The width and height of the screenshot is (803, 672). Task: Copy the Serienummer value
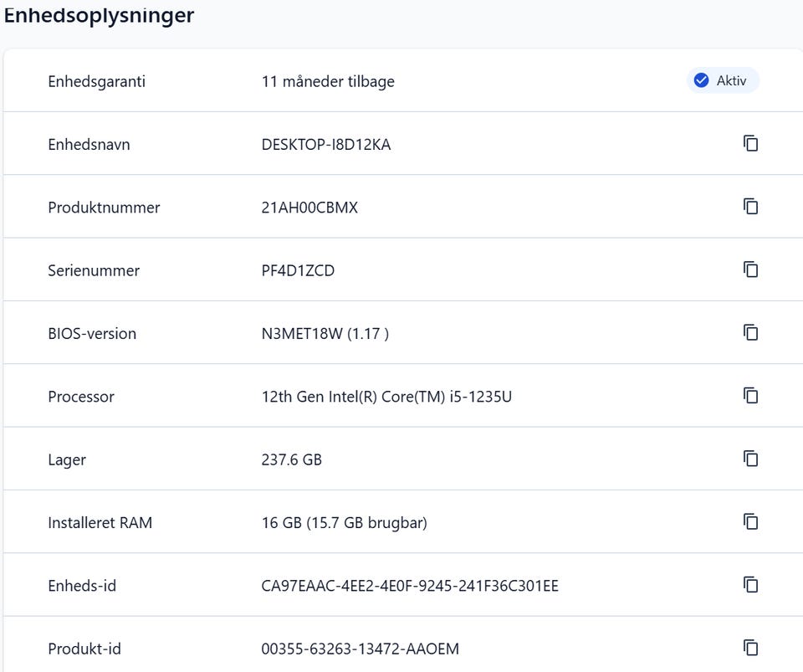[x=751, y=269]
